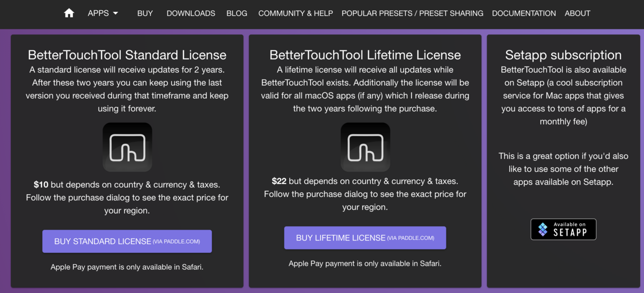The image size is (644, 293).
Task: Go to the home page icon
Action: 69,13
